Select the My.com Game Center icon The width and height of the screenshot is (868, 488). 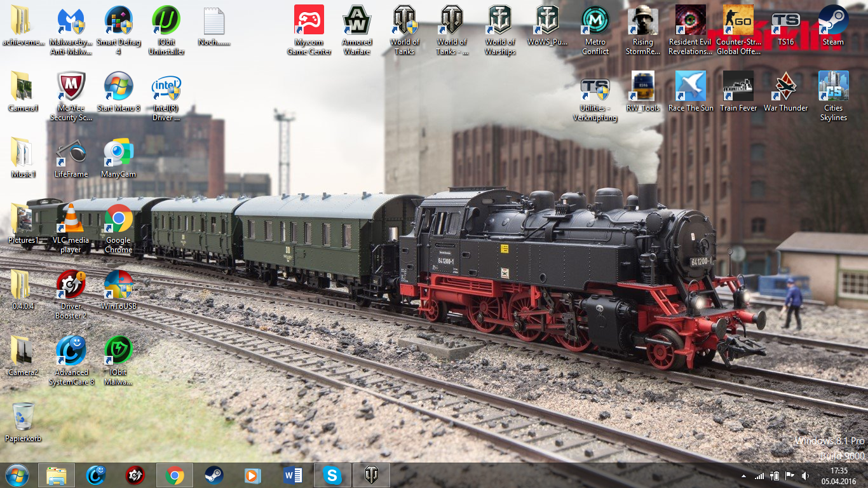click(x=309, y=22)
